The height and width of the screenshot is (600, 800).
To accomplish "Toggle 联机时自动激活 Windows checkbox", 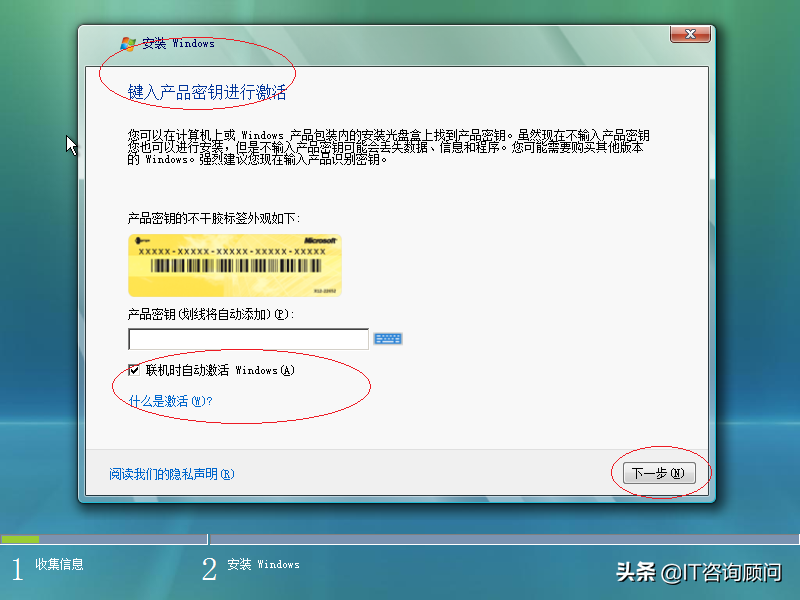I will 134,370.
